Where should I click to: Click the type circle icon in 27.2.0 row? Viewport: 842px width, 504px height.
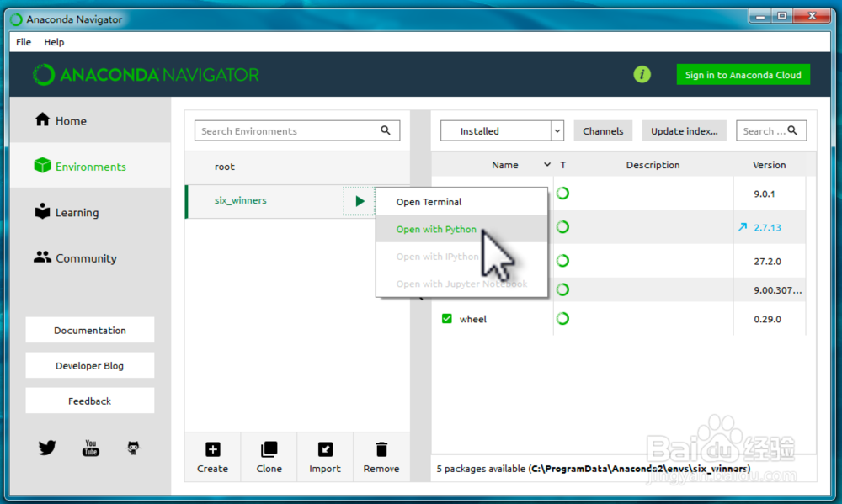(x=562, y=261)
